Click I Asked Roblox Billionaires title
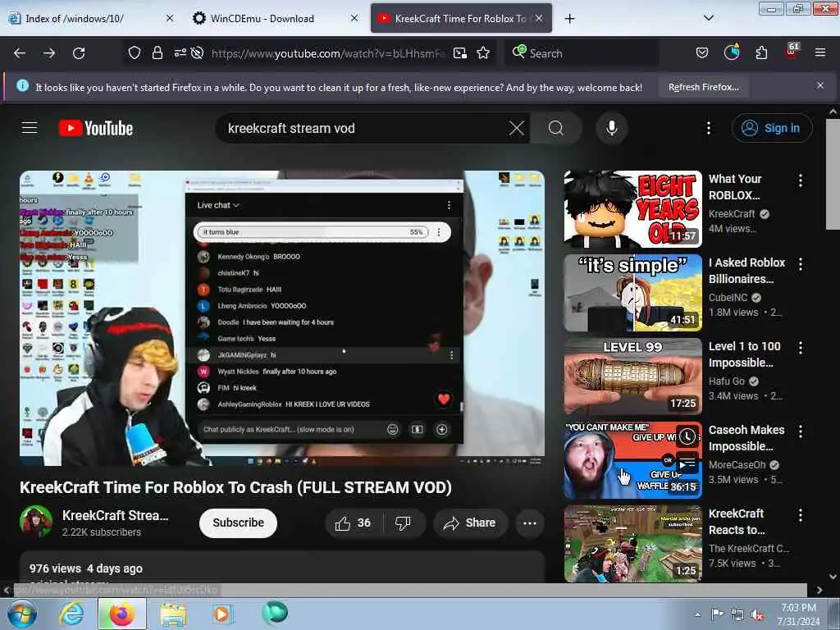The image size is (840, 630). tap(746, 271)
